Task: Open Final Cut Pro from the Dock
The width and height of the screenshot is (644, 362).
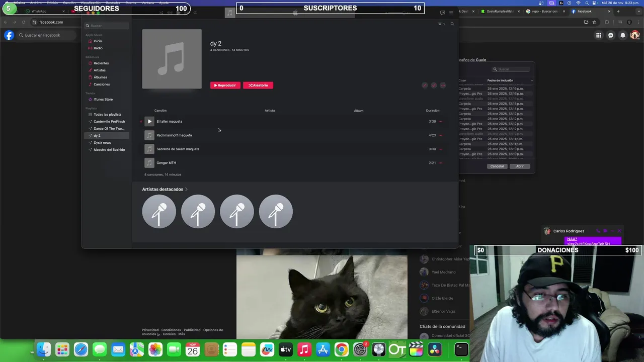Action: pos(416,349)
